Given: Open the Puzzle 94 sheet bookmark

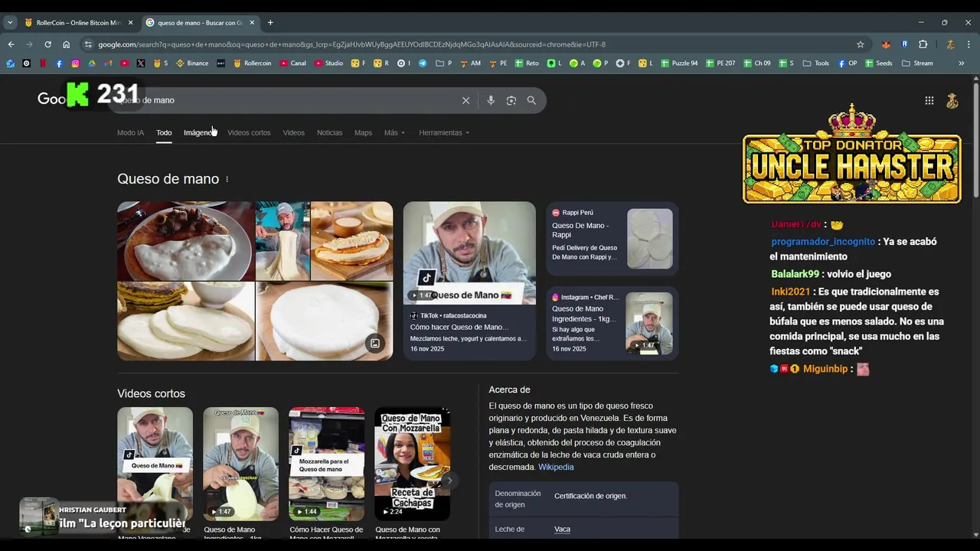Looking at the screenshot, I should point(679,64).
